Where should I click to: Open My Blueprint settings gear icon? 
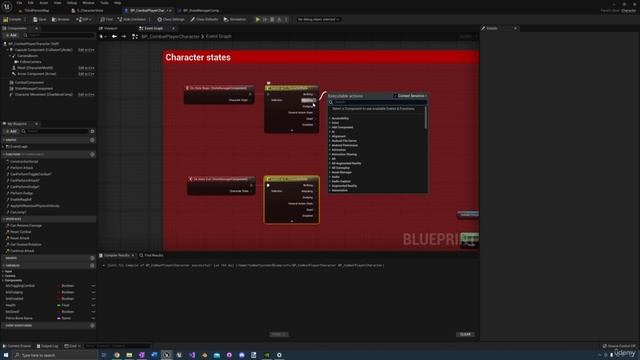(x=93, y=131)
